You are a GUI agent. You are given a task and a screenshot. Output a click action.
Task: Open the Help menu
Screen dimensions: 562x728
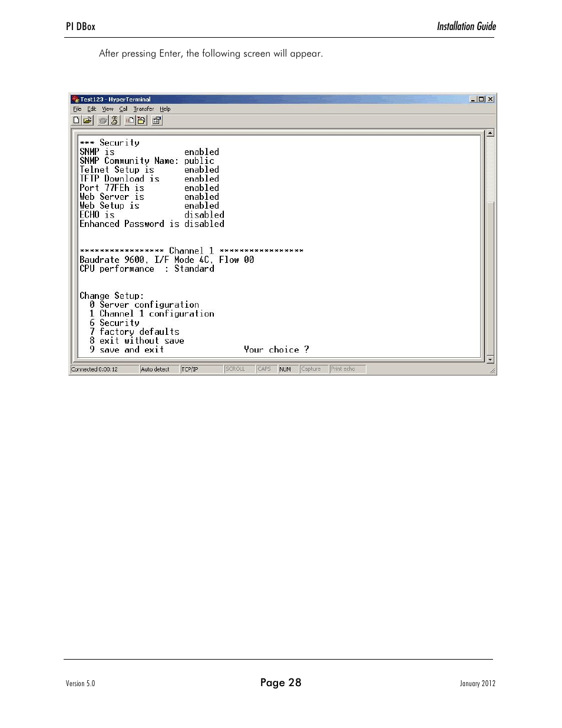click(165, 109)
